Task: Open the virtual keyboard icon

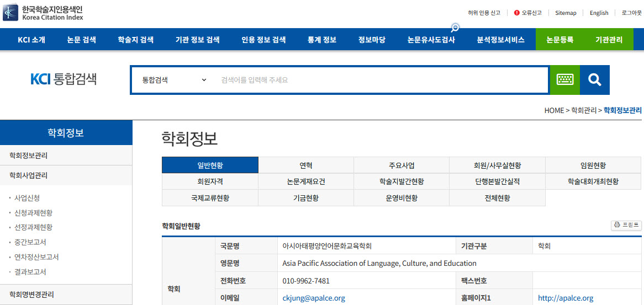Action: coord(564,80)
